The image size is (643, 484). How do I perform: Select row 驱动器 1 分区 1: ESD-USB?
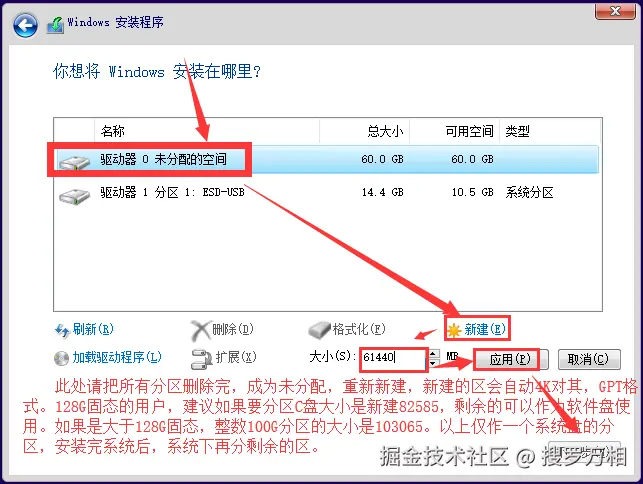point(326,192)
